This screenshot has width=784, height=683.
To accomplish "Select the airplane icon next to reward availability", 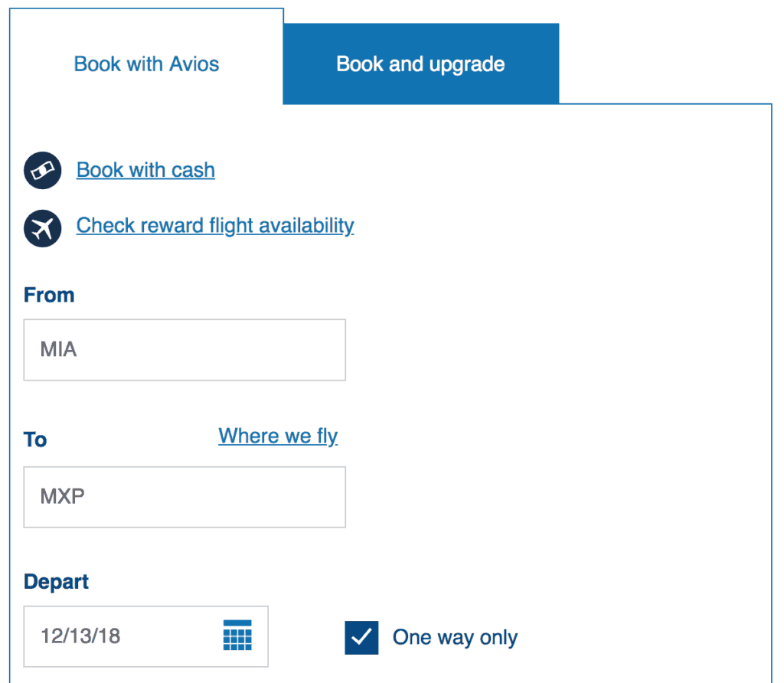I will pos(42,228).
